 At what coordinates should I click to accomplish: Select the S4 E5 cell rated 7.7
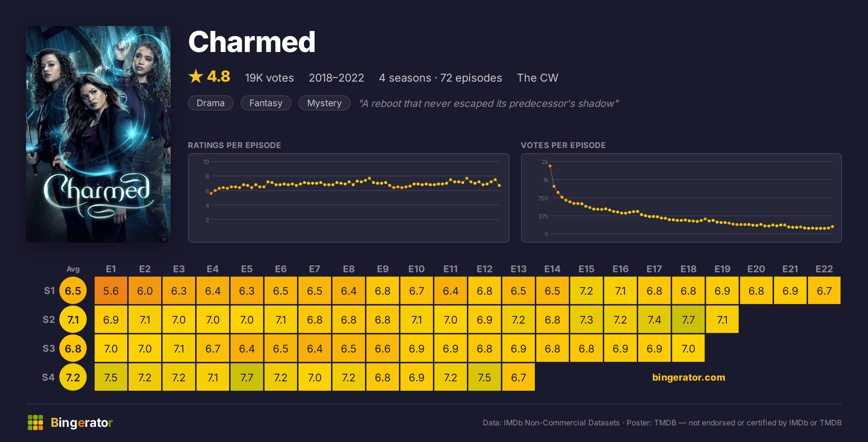[247, 377]
